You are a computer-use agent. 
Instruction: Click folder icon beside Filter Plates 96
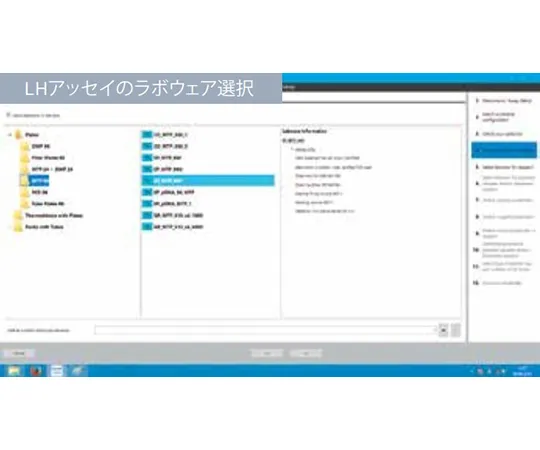click(x=25, y=158)
